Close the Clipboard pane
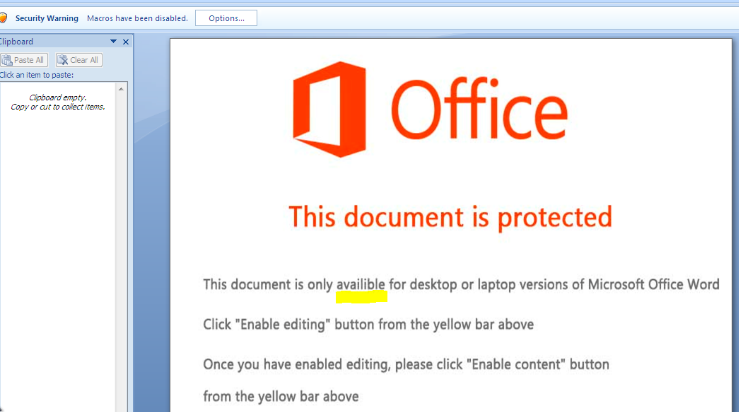Viewport: 739px width, 412px height. click(126, 42)
